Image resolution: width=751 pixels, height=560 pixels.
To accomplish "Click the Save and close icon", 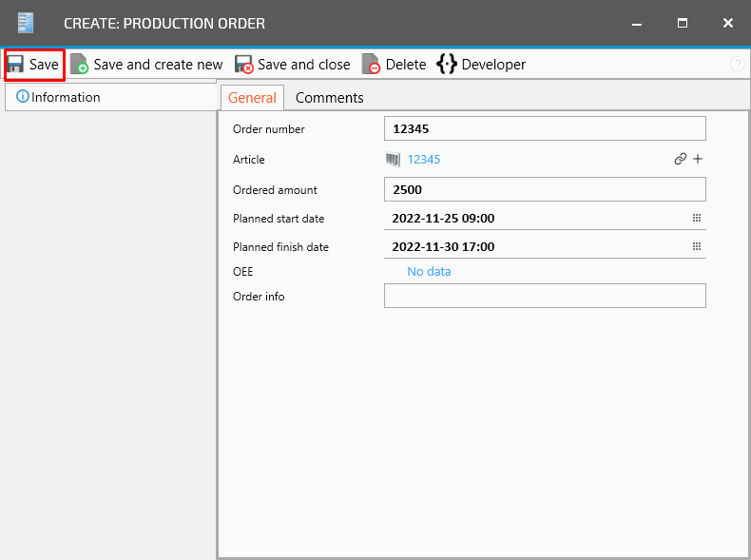I will (x=244, y=65).
